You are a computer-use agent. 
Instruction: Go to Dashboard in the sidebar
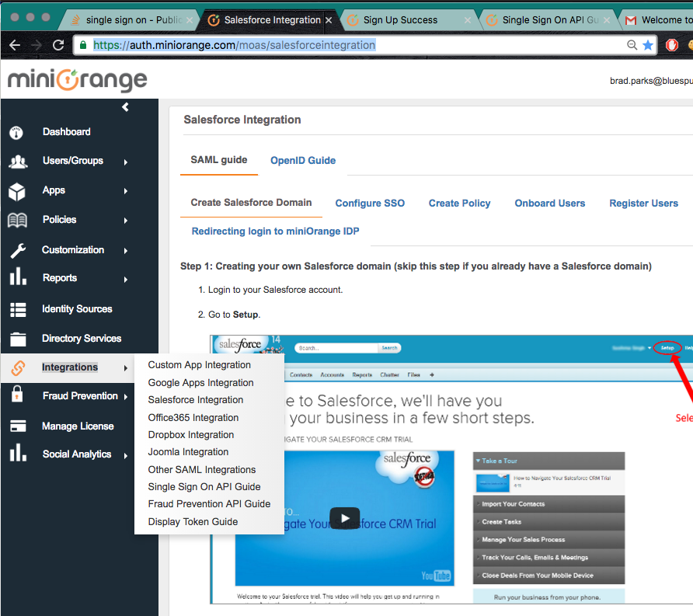click(66, 132)
